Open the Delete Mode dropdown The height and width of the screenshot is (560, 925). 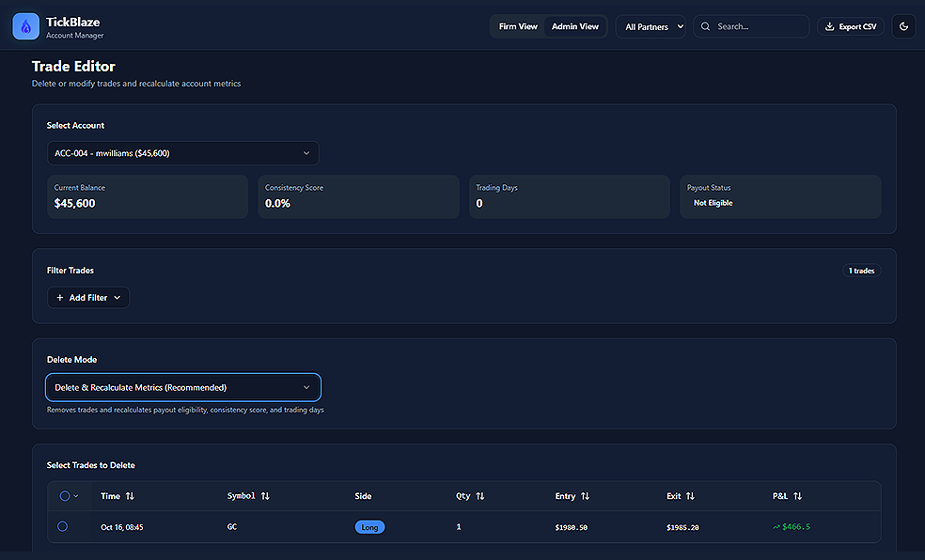(183, 387)
